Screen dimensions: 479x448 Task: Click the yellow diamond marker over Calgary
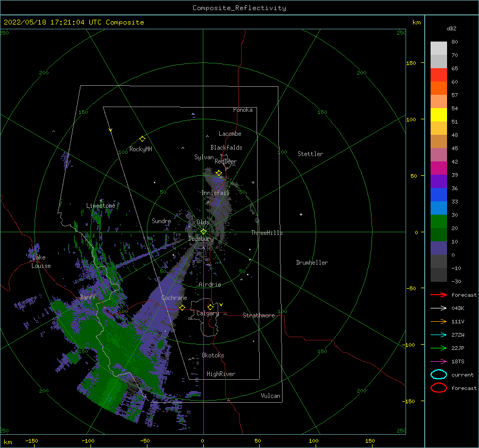point(210,307)
